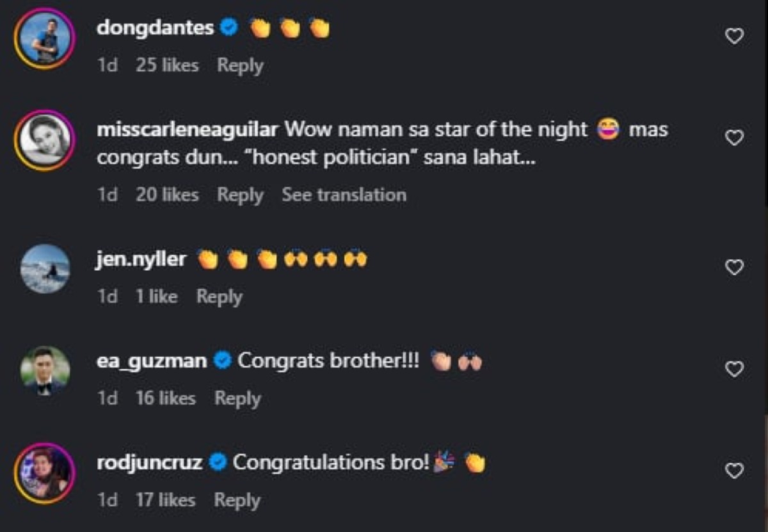
Task: Tap the heart on jen.nyller's comment
Action: (x=734, y=267)
